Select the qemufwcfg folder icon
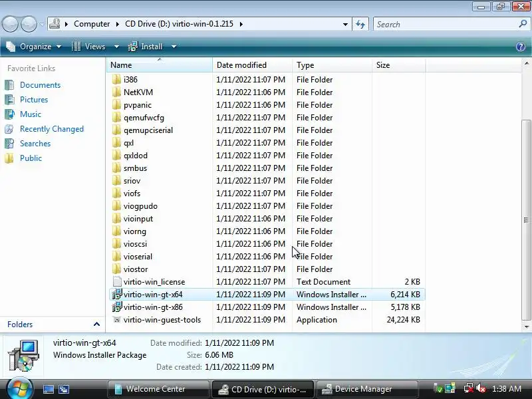 (x=116, y=118)
